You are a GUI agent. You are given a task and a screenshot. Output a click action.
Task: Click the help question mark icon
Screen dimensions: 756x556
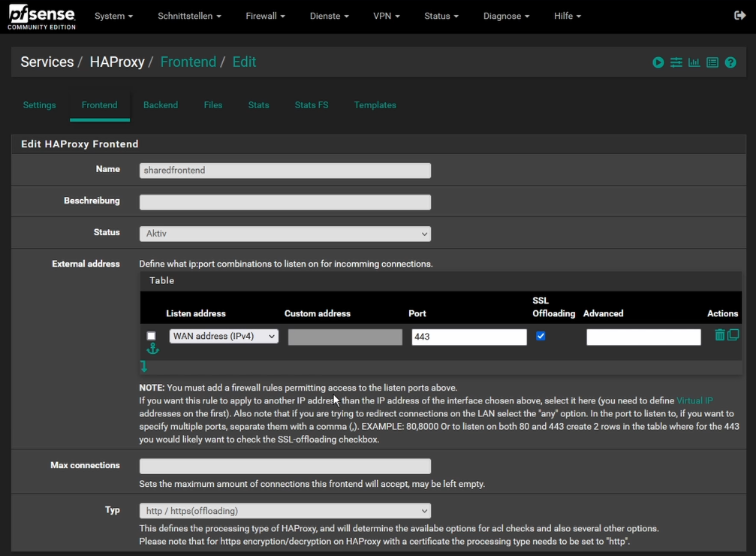[x=730, y=62]
